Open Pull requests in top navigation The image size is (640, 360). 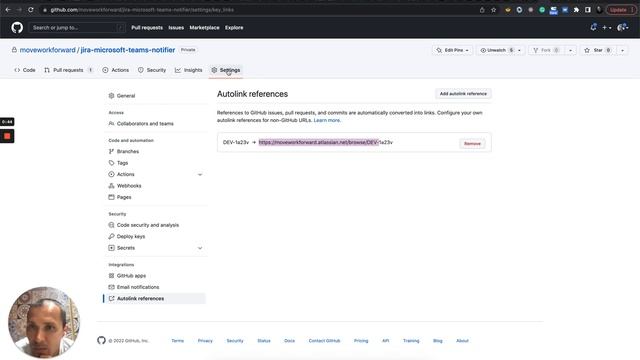pos(147,28)
